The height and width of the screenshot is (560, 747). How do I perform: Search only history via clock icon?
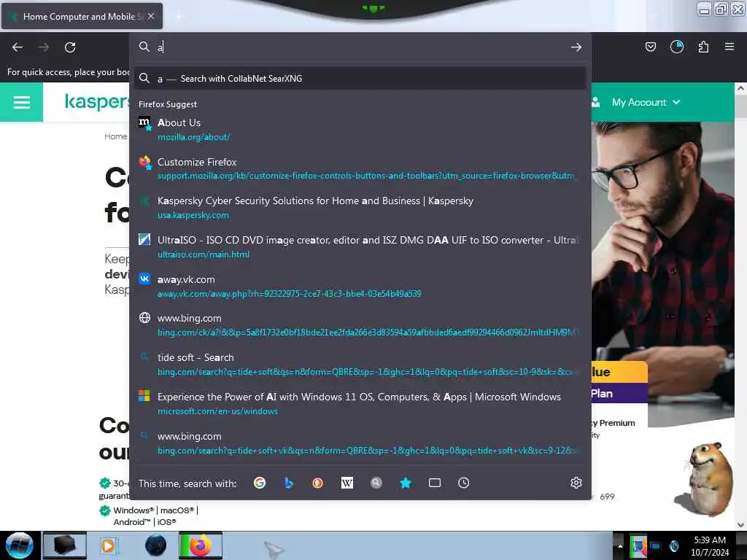pyautogui.click(x=463, y=483)
